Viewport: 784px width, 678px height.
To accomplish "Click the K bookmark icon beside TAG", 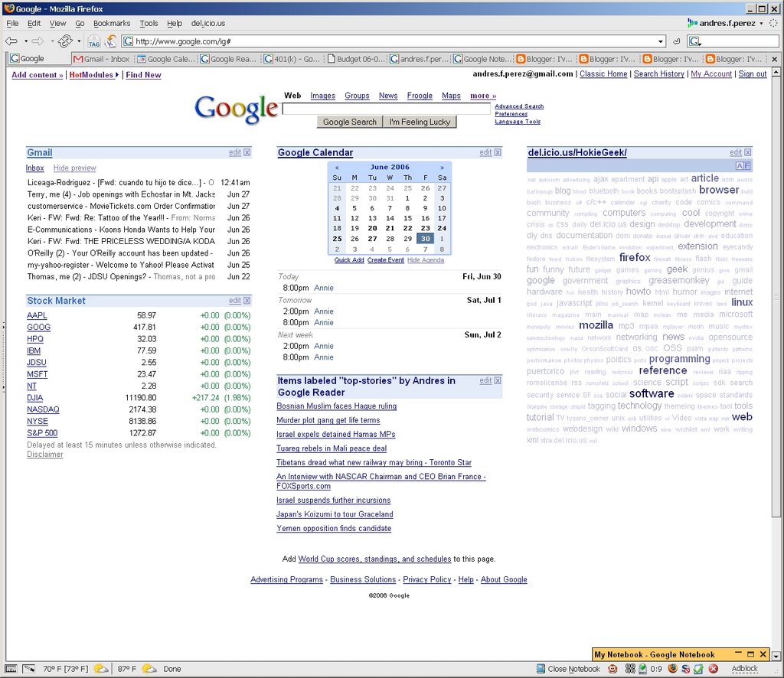I will [110, 41].
